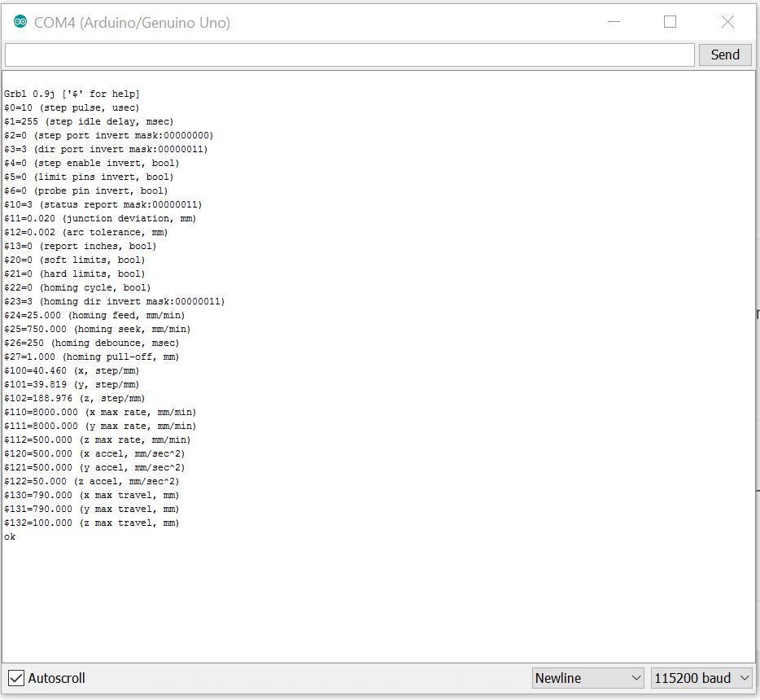This screenshot has height=700, width=760.
Task: Select the '$5=0 (limit pins invert, bool)' line
Action: (89, 177)
